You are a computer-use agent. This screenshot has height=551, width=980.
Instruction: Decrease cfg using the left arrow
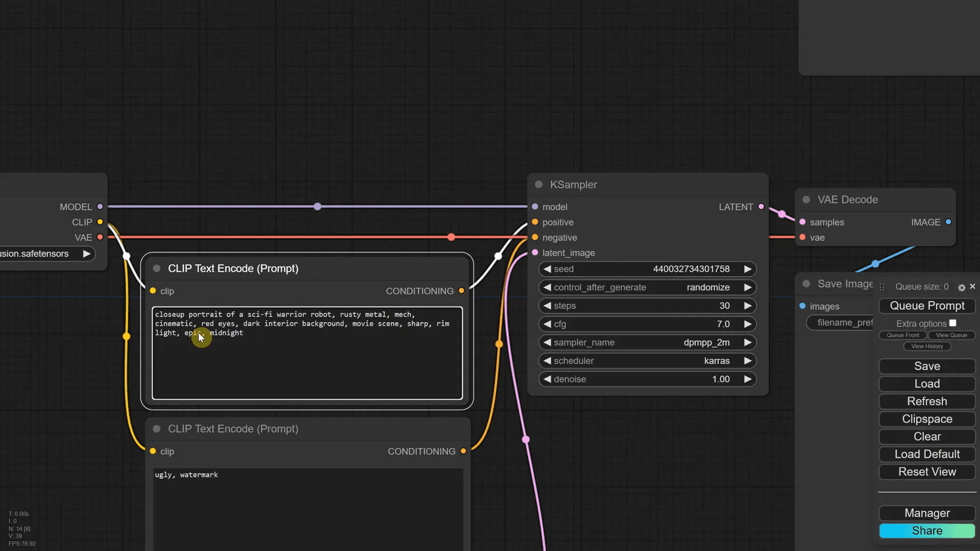[x=547, y=324]
